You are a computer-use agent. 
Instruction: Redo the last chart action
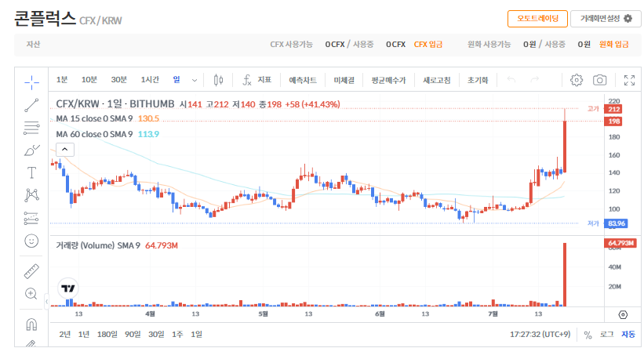click(x=534, y=80)
